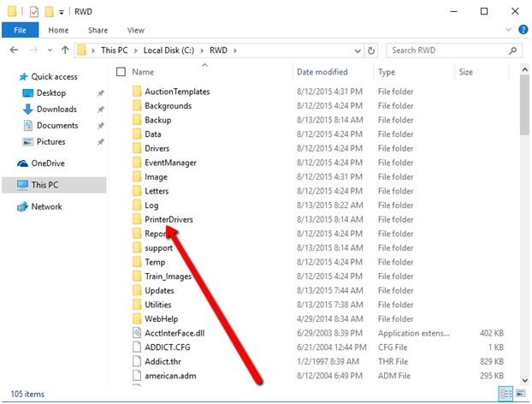
Task: Sort by the Size column header
Action: pyautogui.click(x=466, y=72)
